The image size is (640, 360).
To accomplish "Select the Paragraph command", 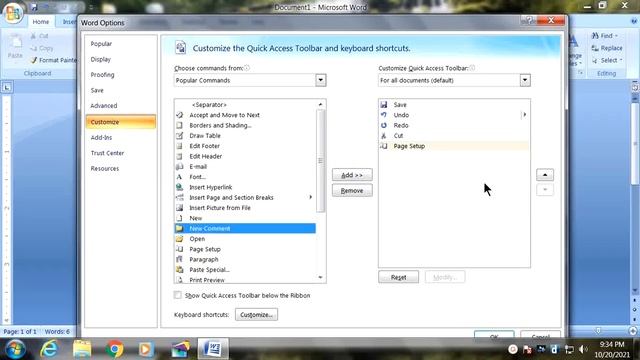I will pos(245,259).
